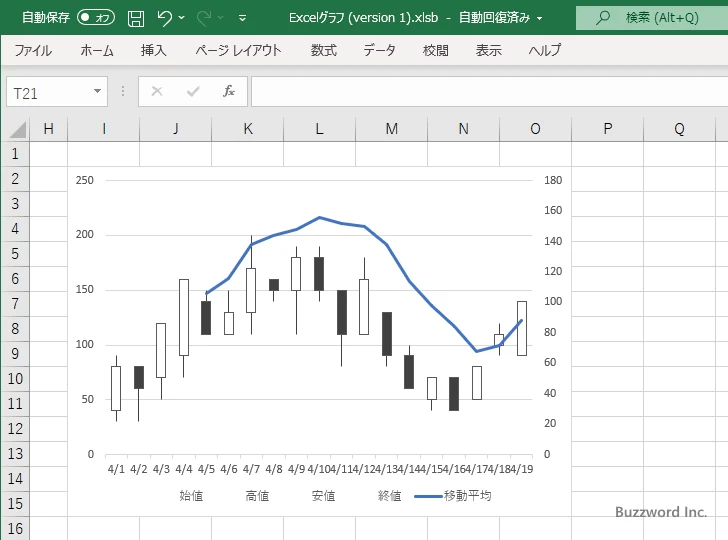Select row 10 header
728x540 pixels.
15,379
